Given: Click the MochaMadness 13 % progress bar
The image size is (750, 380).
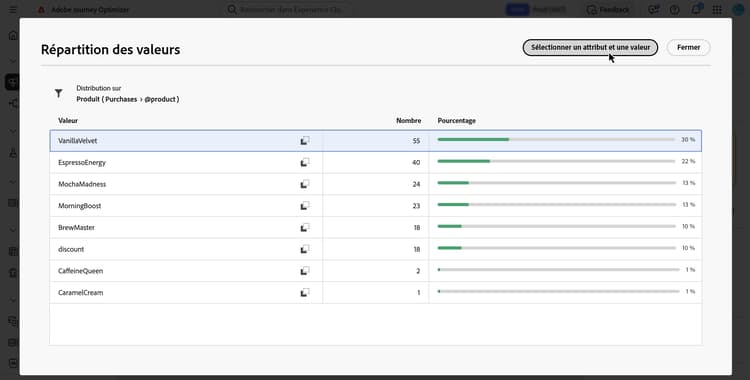Looking at the screenshot, I should pyautogui.click(x=556, y=183).
